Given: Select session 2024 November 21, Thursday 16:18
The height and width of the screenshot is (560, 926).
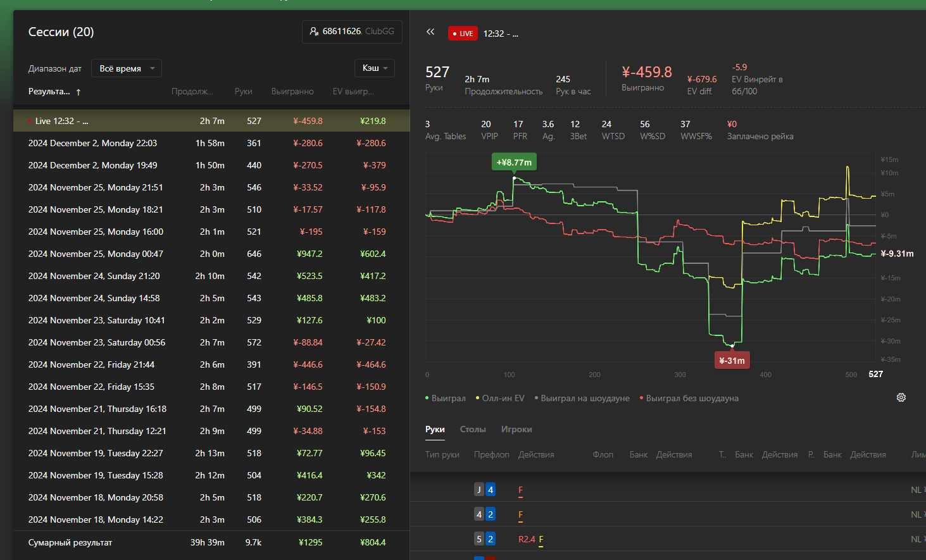Looking at the screenshot, I should (211, 409).
